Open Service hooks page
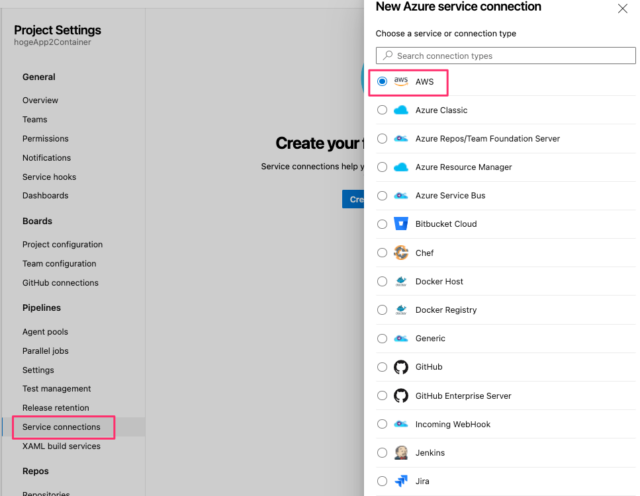640x496 pixels. [49, 177]
